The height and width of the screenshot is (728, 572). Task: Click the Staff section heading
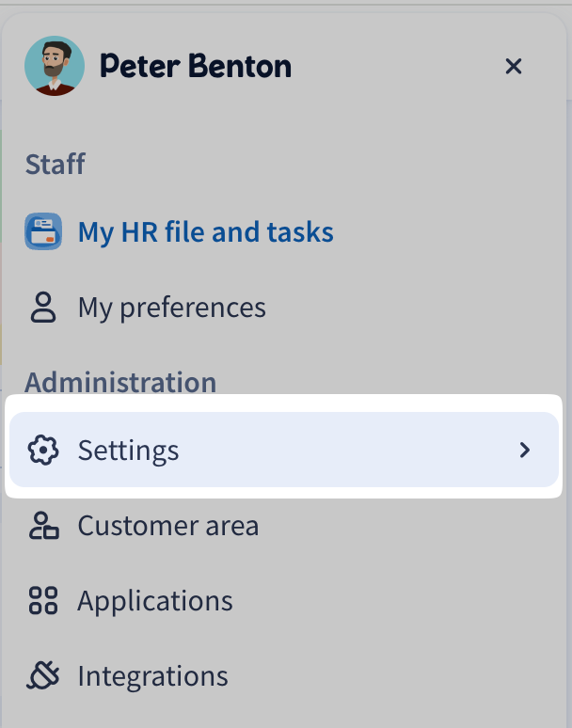click(x=55, y=165)
